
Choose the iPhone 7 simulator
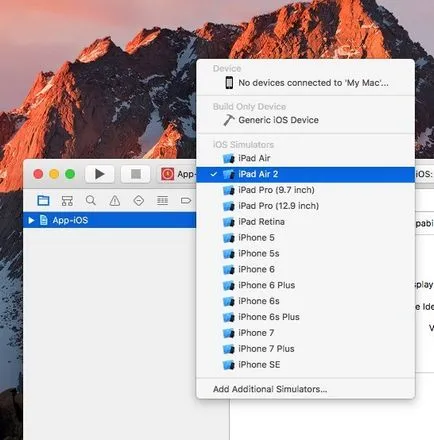[x=306, y=333]
